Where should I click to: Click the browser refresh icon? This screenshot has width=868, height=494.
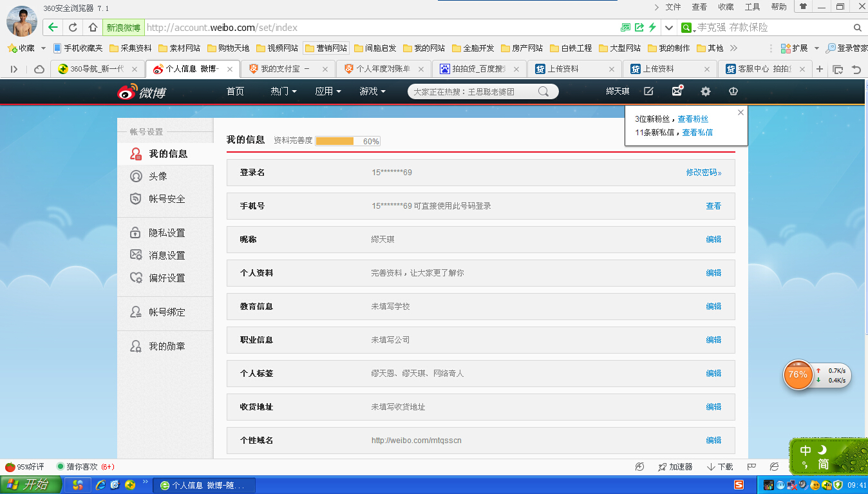tap(73, 28)
